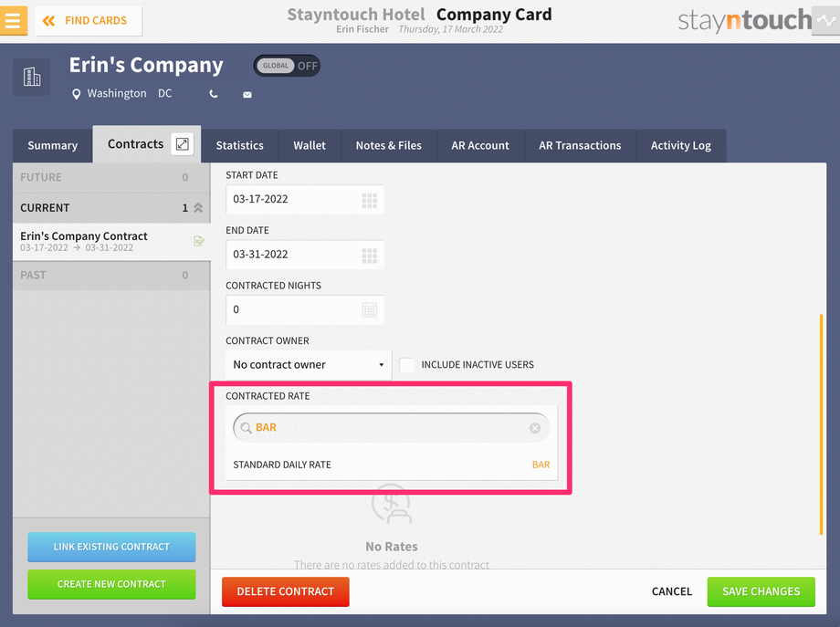Viewport: 840px width, 627px height.
Task: Click Delete Contract
Action: click(x=286, y=591)
